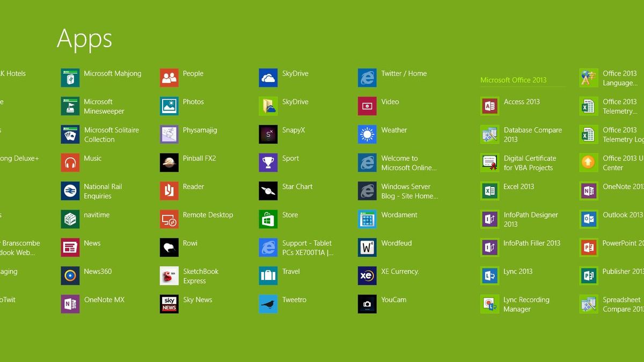The height and width of the screenshot is (362, 644).
Task: Click the People app icon
Action: tap(169, 78)
